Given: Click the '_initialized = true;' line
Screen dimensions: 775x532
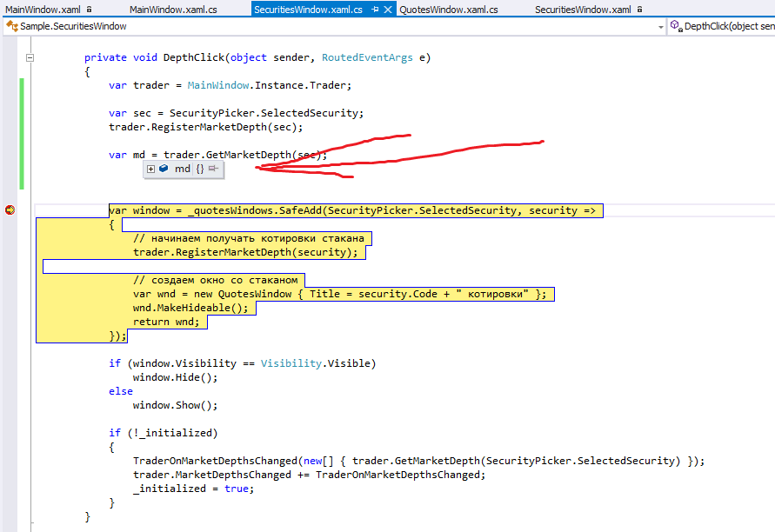Looking at the screenshot, I should [x=193, y=489].
